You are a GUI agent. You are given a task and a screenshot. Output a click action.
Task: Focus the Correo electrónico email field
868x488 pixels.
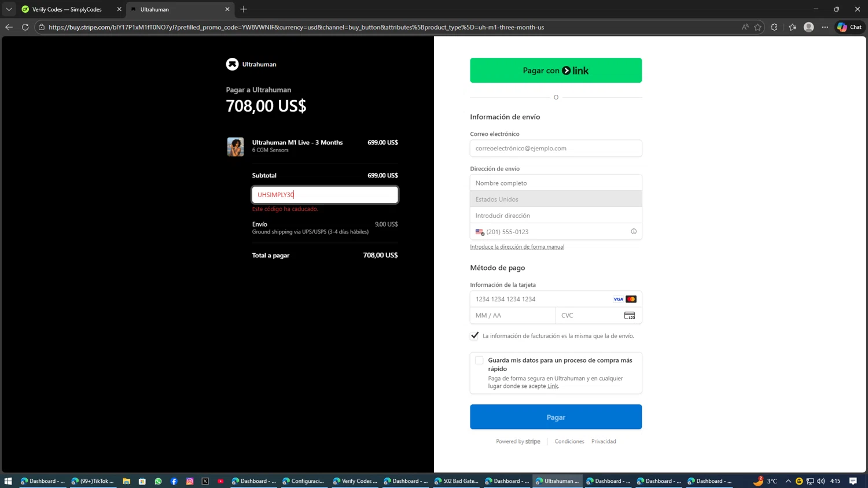pyautogui.click(x=556, y=149)
